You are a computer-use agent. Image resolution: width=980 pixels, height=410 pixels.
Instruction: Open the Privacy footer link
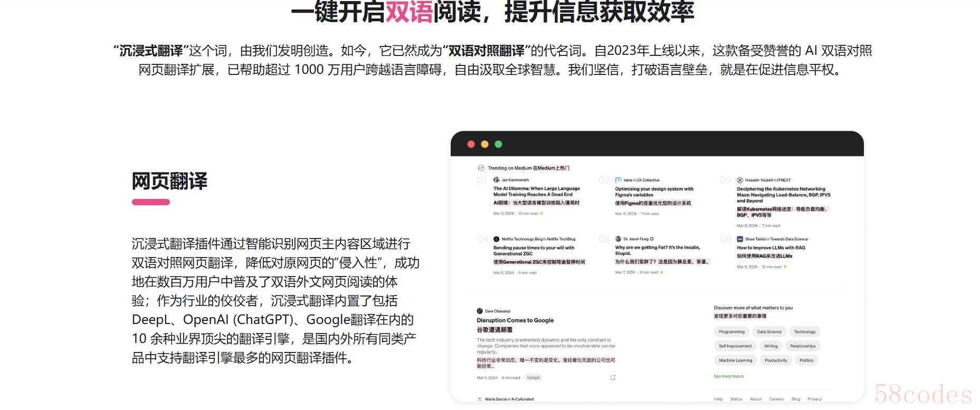coord(814,399)
